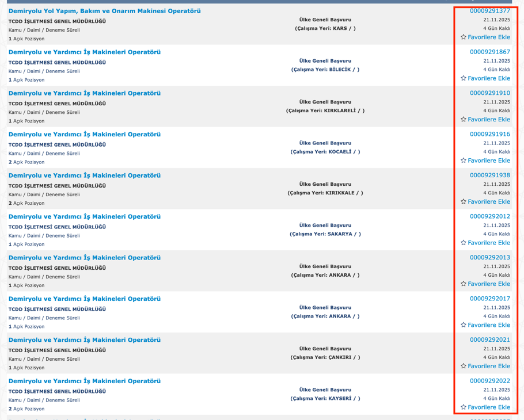Star the KAYSERİ job listing 00009292022
The height and width of the screenshot is (420, 524).
click(x=464, y=407)
